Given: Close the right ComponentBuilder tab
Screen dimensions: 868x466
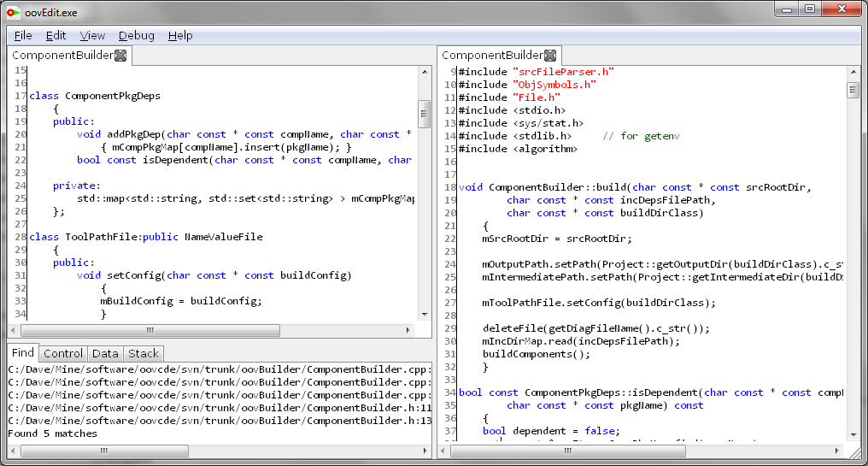Looking at the screenshot, I should pos(550,56).
